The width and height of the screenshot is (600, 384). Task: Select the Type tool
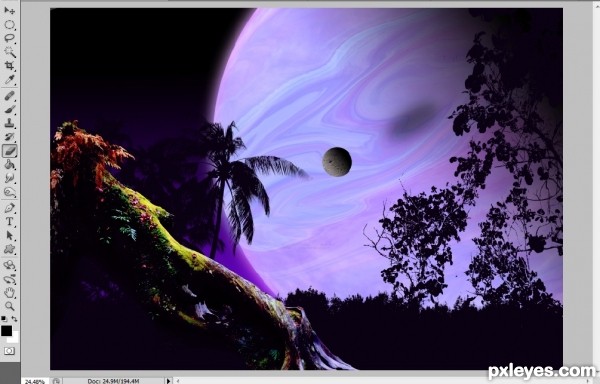pos(10,222)
